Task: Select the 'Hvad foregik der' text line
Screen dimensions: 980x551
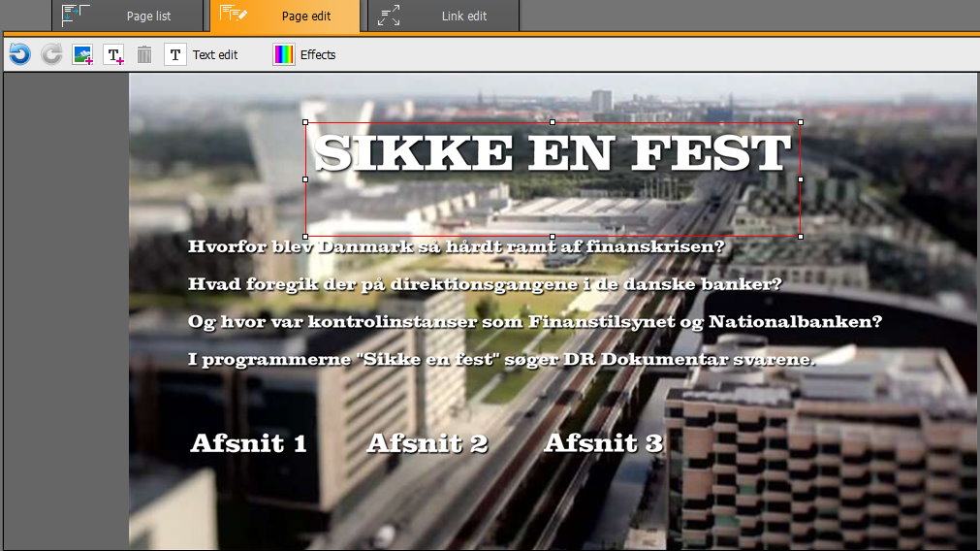Action: 485,284
